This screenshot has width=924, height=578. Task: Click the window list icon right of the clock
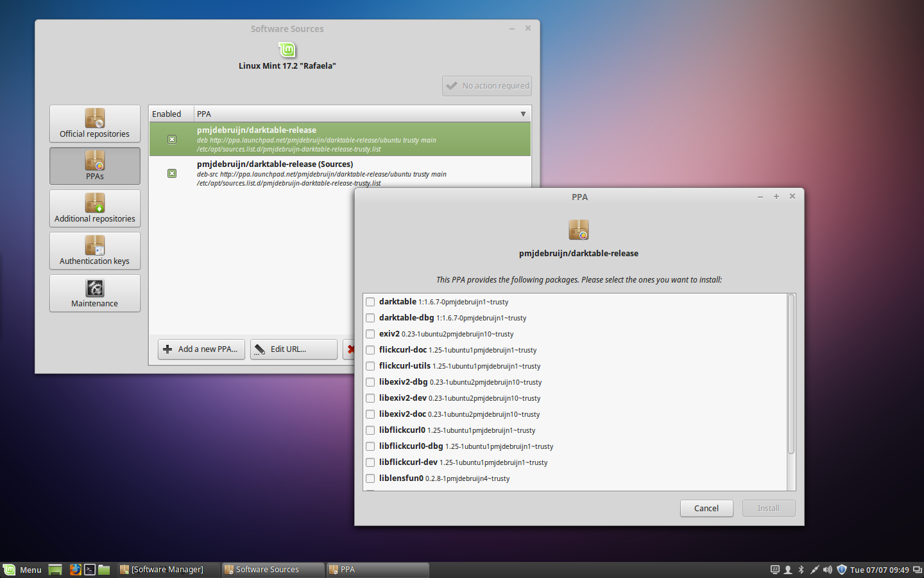tap(918, 570)
